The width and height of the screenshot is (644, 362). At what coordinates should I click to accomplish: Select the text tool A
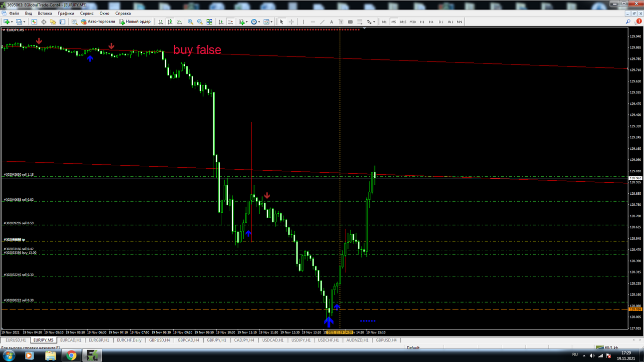(x=331, y=22)
